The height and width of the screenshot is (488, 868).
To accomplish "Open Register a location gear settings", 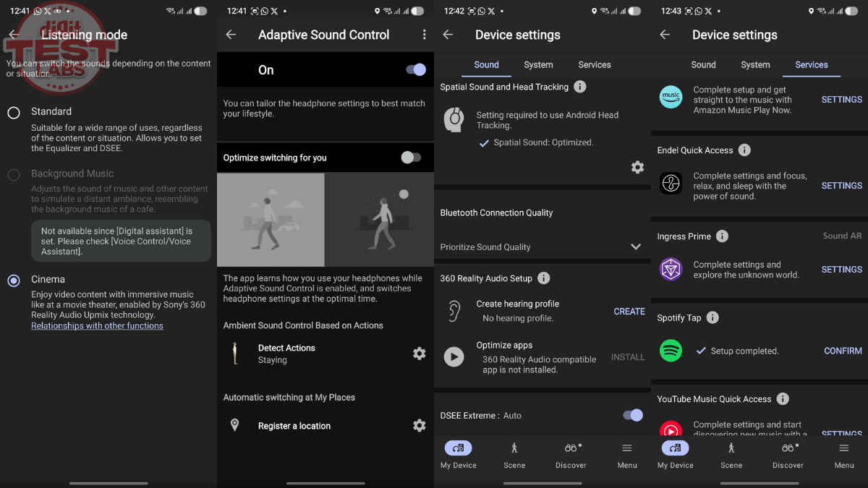I will pos(419,426).
